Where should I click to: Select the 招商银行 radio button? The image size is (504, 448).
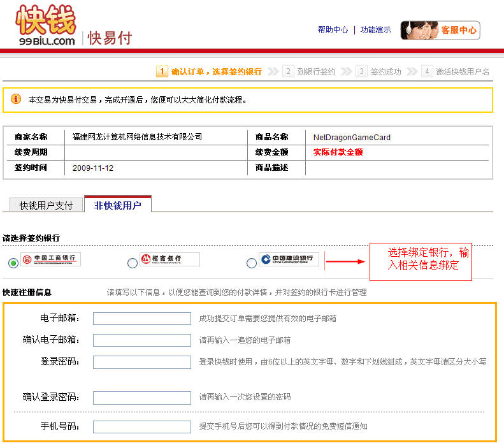pos(132,263)
